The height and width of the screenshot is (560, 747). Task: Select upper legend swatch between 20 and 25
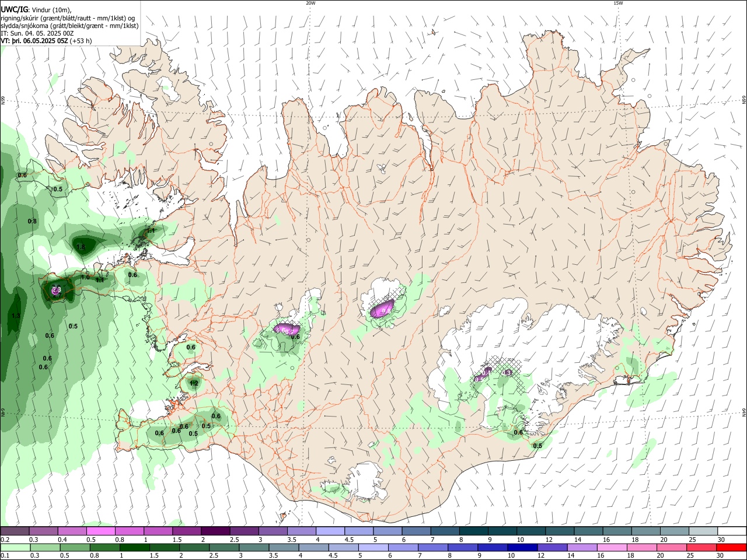point(674,531)
